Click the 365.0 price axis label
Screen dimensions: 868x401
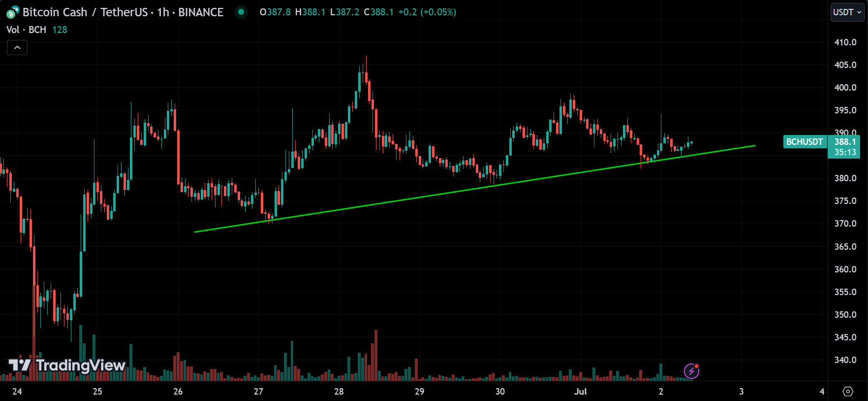pyautogui.click(x=845, y=247)
